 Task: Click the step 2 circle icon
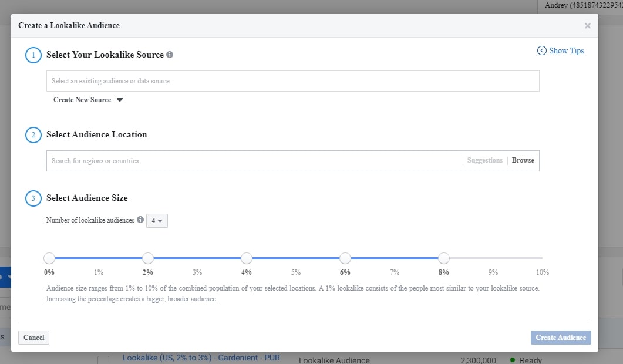tap(33, 135)
